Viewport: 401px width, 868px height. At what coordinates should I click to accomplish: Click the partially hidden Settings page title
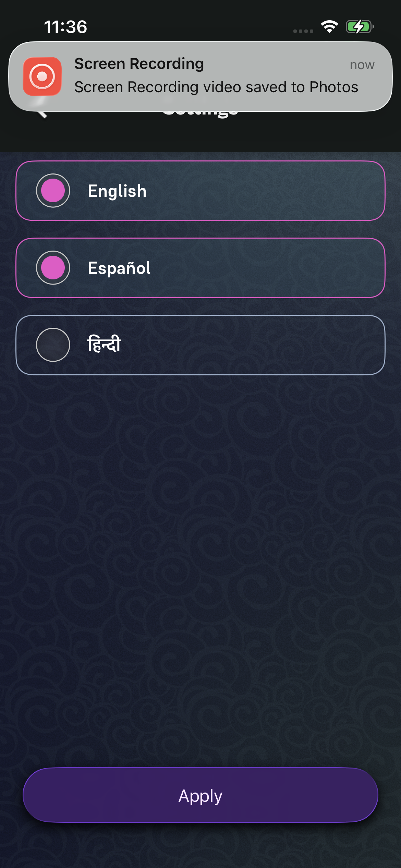coord(200,113)
